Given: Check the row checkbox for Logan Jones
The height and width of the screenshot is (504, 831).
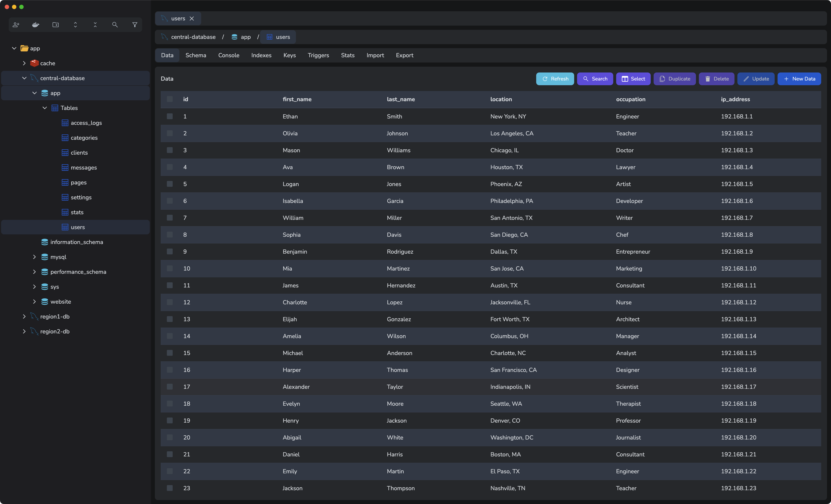Looking at the screenshot, I should (x=170, y=184).
